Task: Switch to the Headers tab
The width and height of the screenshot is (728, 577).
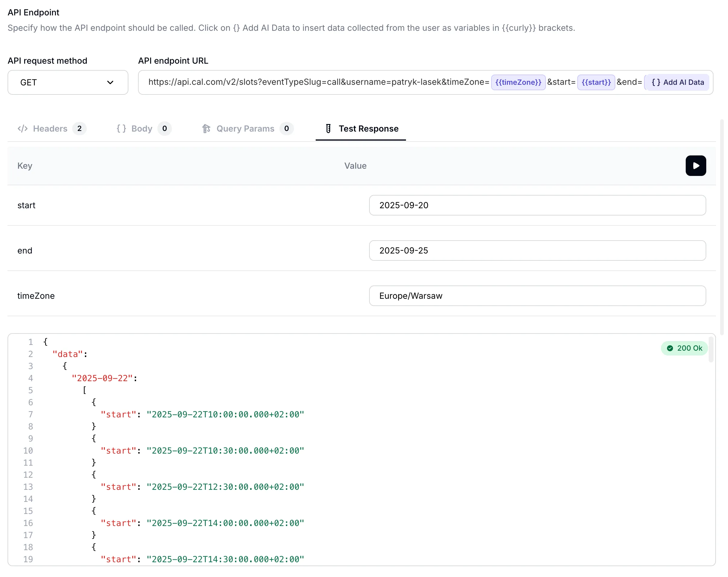Action: coord(50,129)
